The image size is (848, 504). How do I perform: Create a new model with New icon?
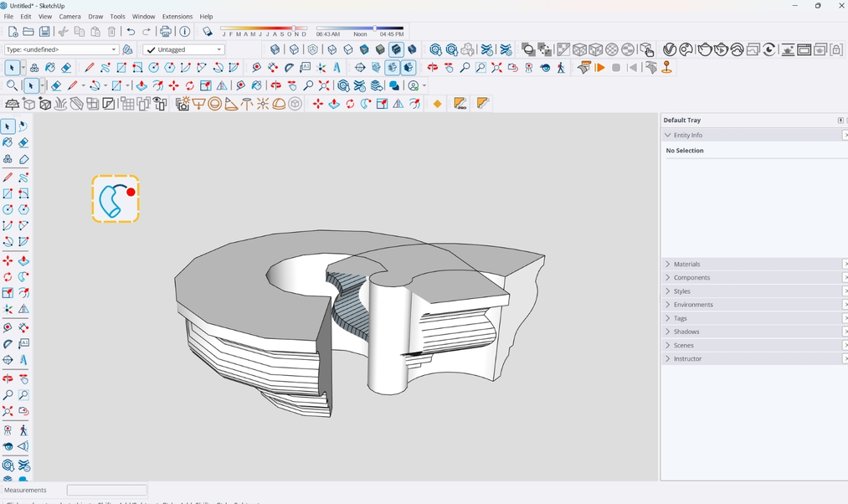13,32
